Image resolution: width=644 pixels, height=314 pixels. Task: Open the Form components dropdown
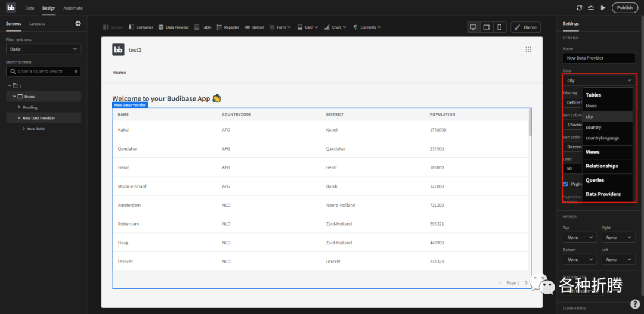(x=280, y=27)
